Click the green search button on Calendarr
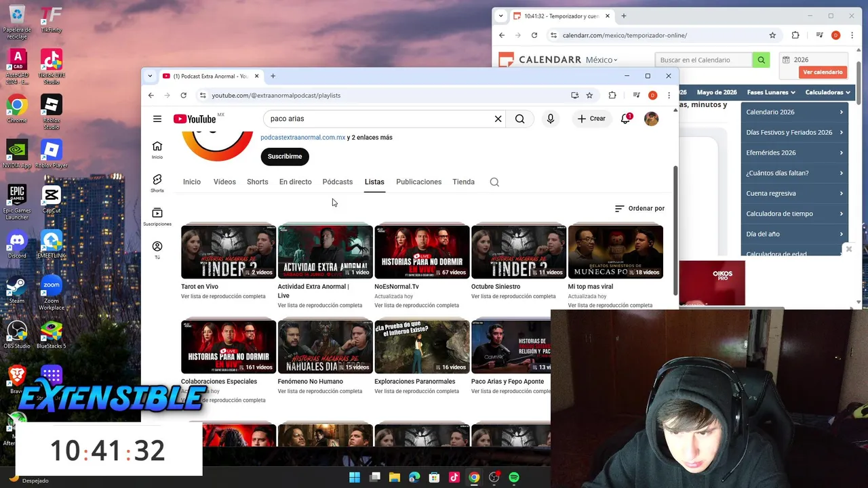Screen dimensions: 868x488 coord(761,60)
